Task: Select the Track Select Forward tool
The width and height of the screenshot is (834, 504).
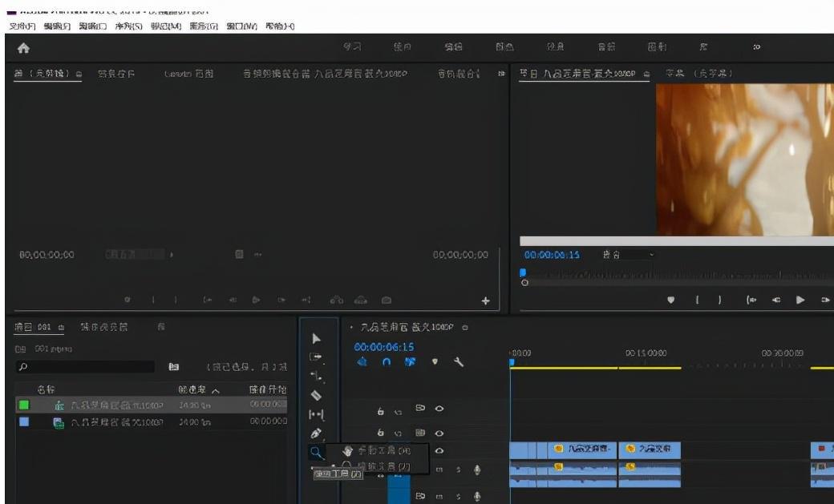Action: tap(316, 357)
